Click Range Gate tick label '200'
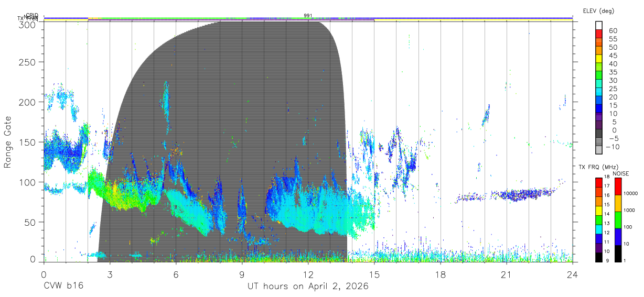644x297 pixels. point(28,103)
